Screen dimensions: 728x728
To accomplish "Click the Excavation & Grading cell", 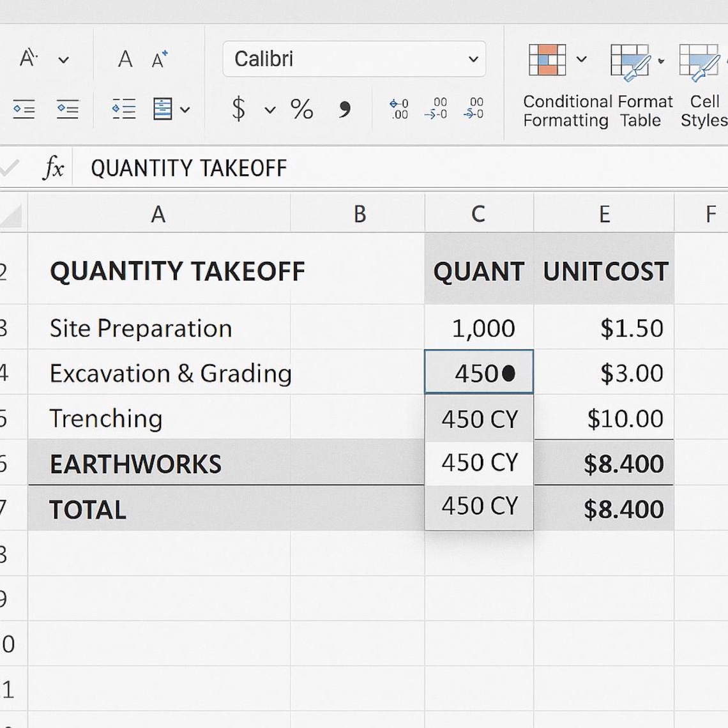I will point(159,373).
